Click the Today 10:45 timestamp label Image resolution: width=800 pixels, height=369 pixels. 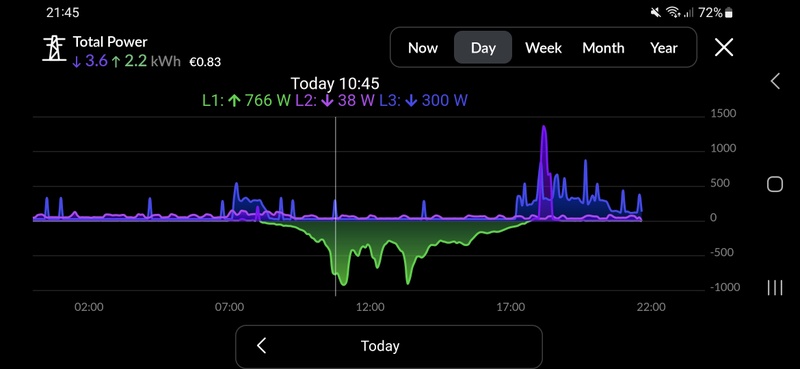click(x=335, y=84)
